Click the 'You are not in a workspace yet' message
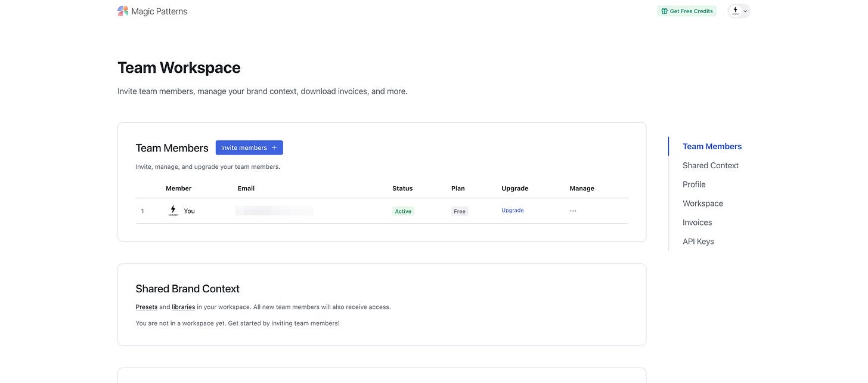The width and height of the screenshot is (868, 383). 237,323
